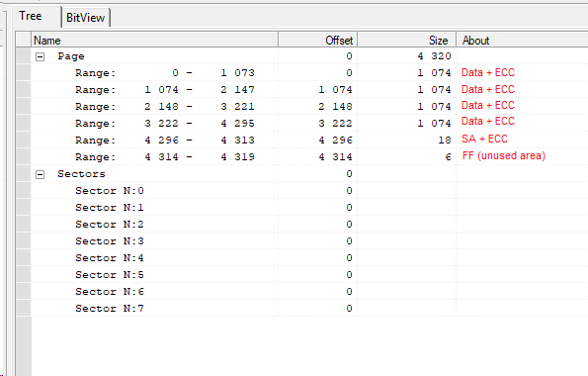Collapse the Page tree node
The width and height of the screenshot is (588, 376).
[x=41, y=56]
